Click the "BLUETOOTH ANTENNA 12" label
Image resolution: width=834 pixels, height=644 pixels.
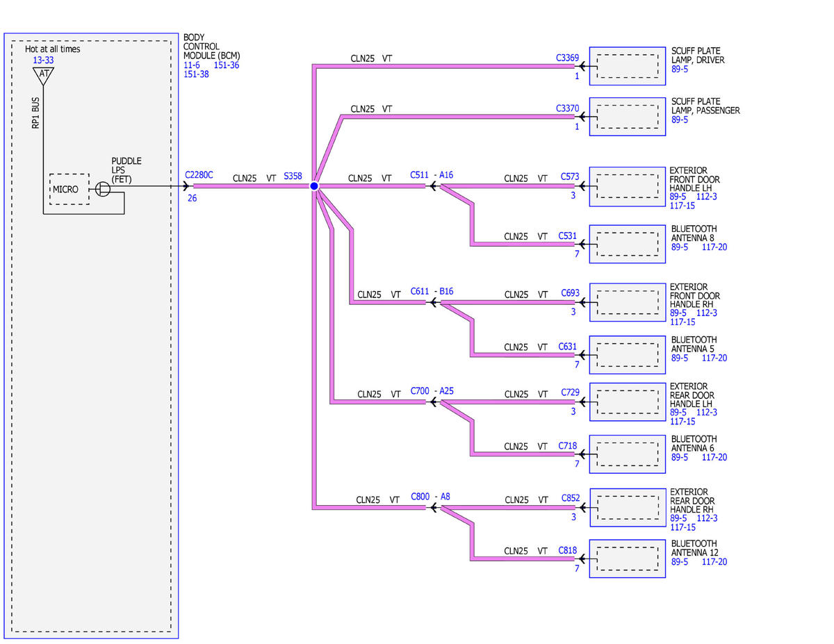695,548
